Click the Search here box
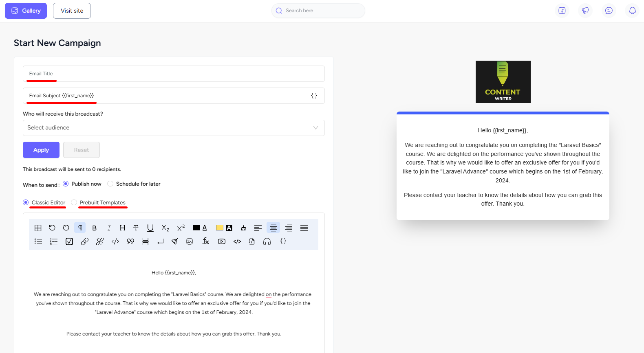The image size is (644, 353). pyautogui.click(x=318, y=11)
